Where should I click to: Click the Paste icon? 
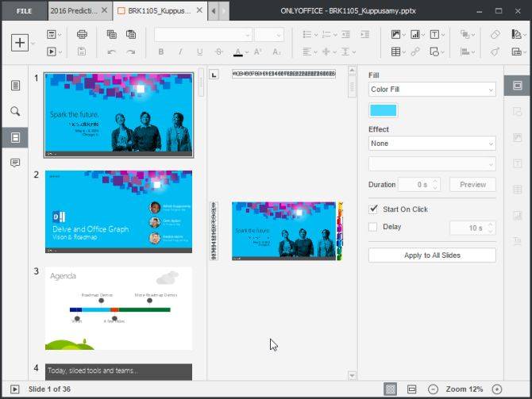131,34
